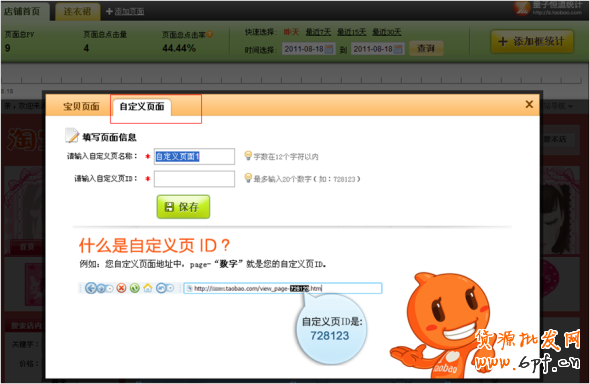590x384 pixels.
Task: Click the help icon beside 页面总点击率
Action: coord(210,34)
